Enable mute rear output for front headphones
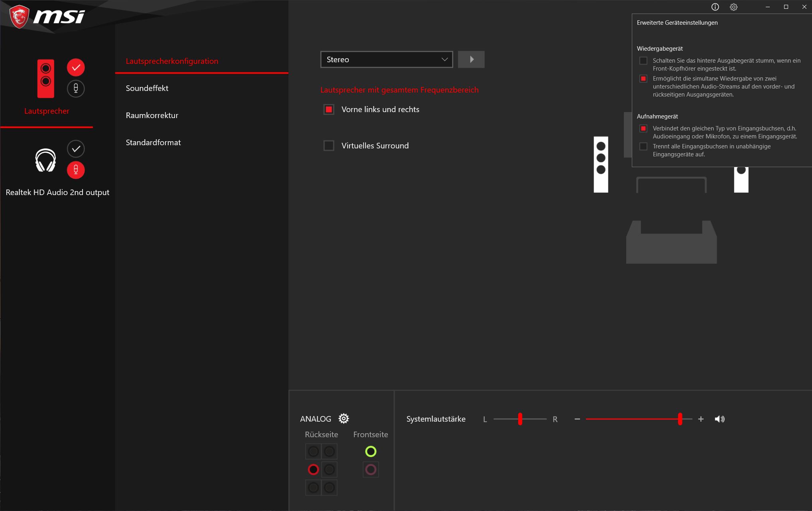 click(x=643, y=61)
